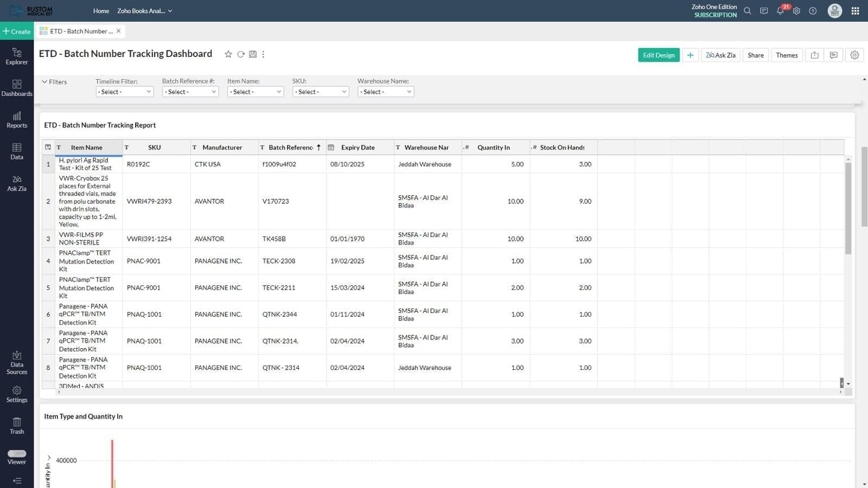Viewport: 868px width, 488px height.
Task: Click Edit Design button
Action: click(659, 55)
